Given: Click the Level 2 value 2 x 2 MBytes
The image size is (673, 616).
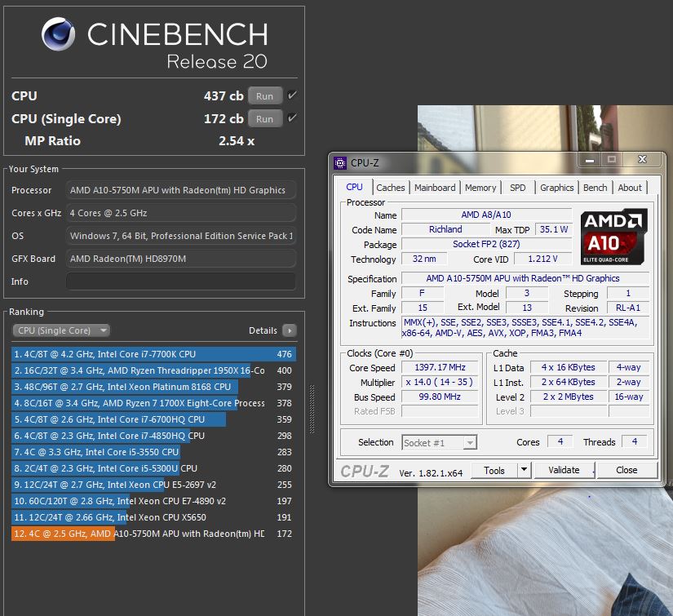Looking at the screenshot, I should click(568, 397).
